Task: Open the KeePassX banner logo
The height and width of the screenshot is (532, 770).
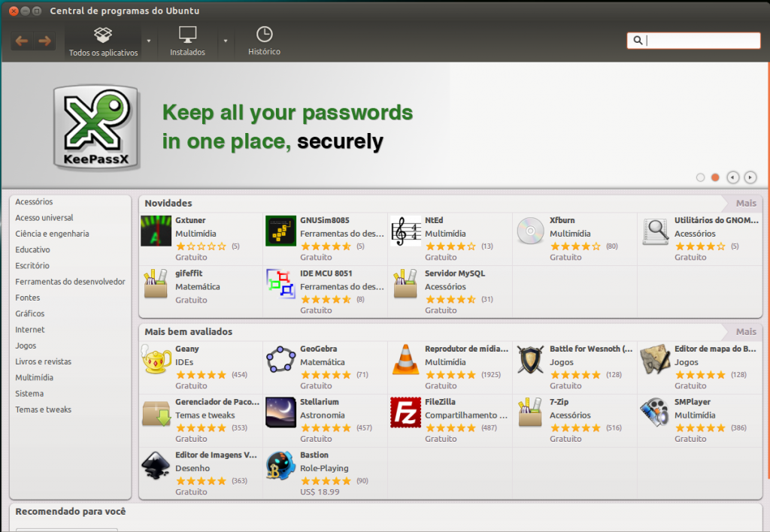Action: click(x=96, y=128)
